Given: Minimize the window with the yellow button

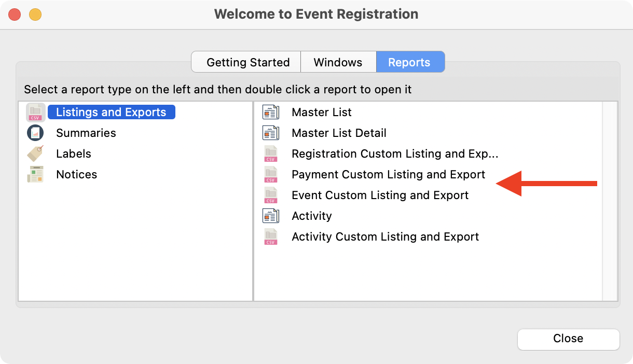Looking at the screenshot, I should tap(35, 15).
